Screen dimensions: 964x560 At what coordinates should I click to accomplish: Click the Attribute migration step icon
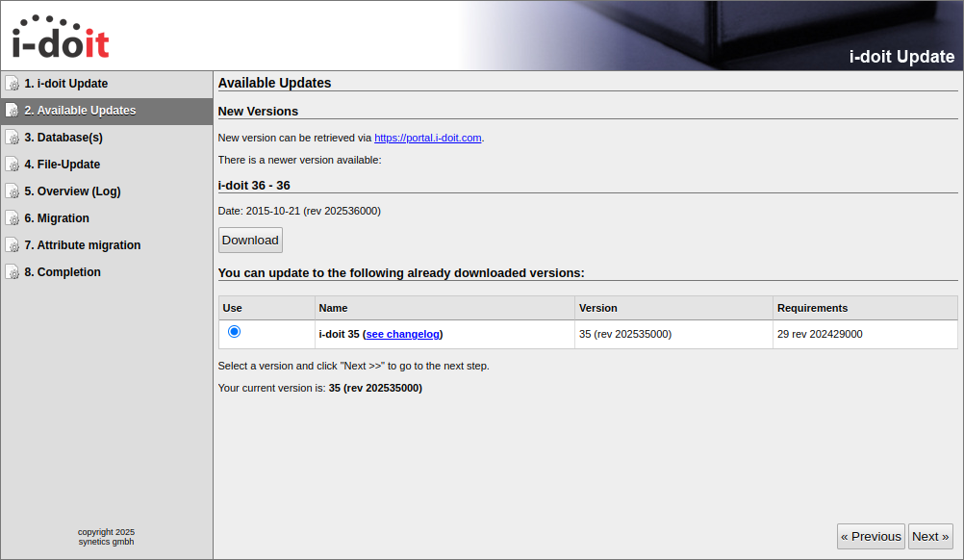[x=13, y=245]
